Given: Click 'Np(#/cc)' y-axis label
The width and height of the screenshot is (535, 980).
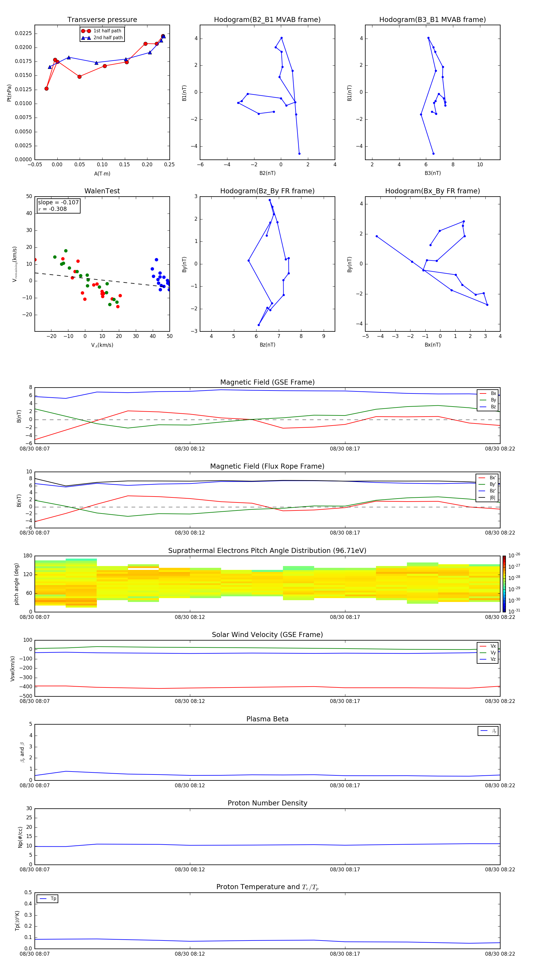Looking at the screenshot, I should (20, 837).
